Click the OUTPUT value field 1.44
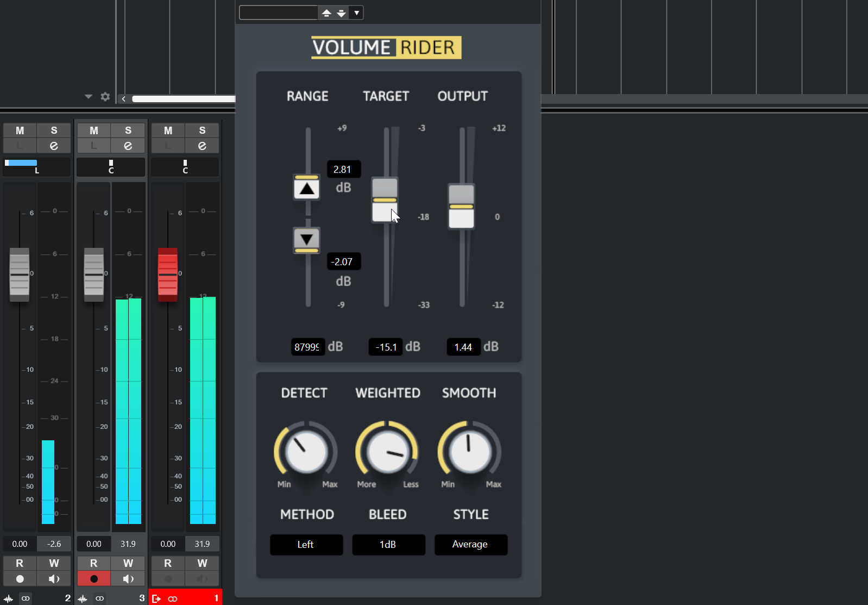 pos(463,347)
